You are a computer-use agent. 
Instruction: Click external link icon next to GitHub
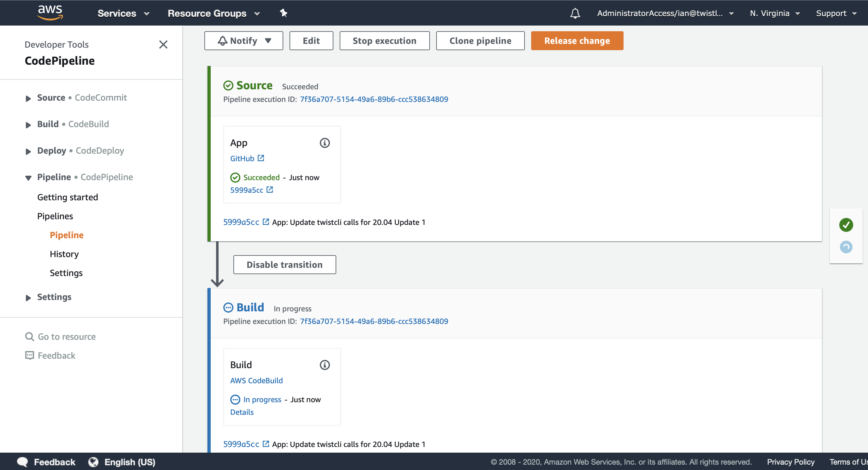coord(261,158)
